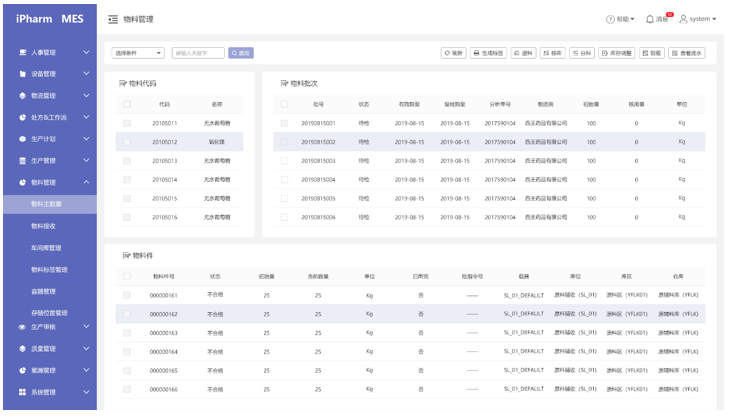
Task: Click the 查看流水 toolbar button
Action: 687,53
